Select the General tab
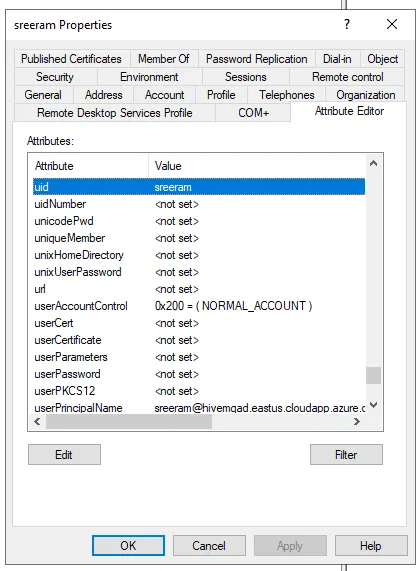The width and height of the screenshot is (420, 571). (x=43, y=95)
